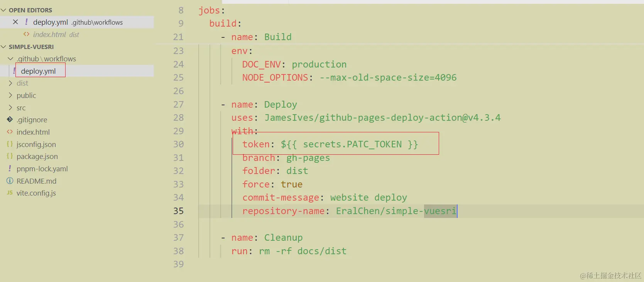The image size is (644, 282).
Task: Click git icon next to .gitignore
Action: point(10,120)
